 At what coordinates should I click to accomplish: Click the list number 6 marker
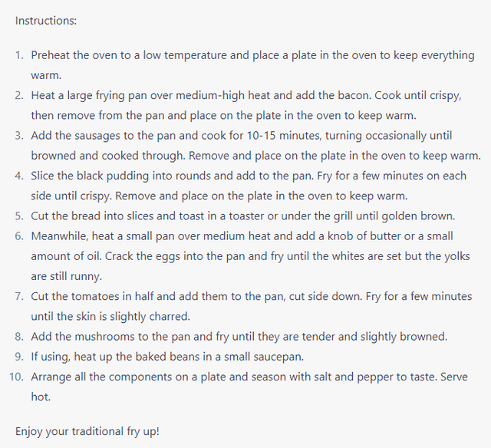[x=19, y=236]
